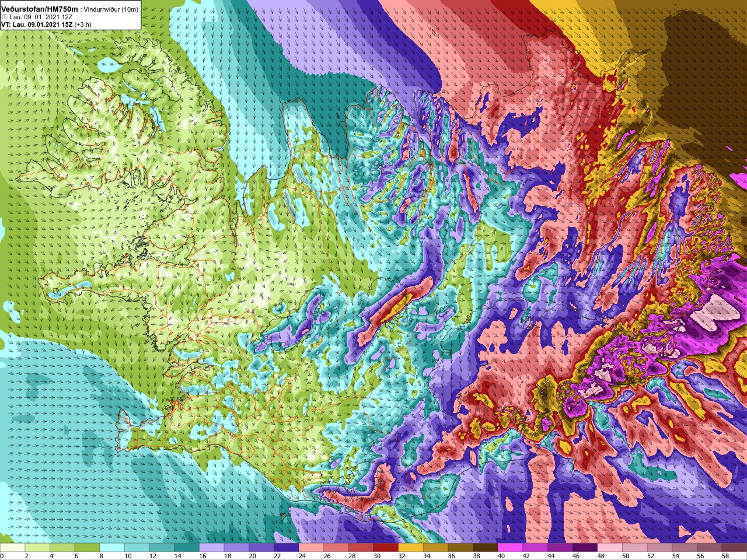The image size is (747, 560).
Task: Click the legend scale label '34'
Action: pos(426,556)
